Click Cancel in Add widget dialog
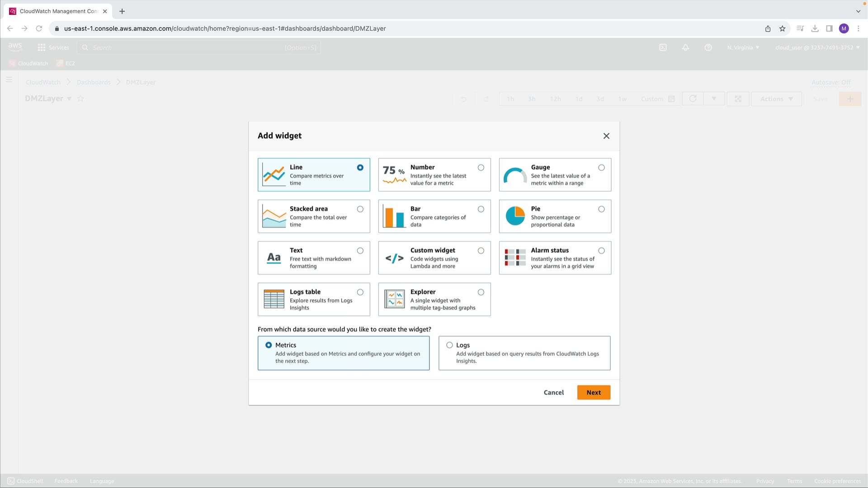This screenshot has width=868, height=488. 553,393
